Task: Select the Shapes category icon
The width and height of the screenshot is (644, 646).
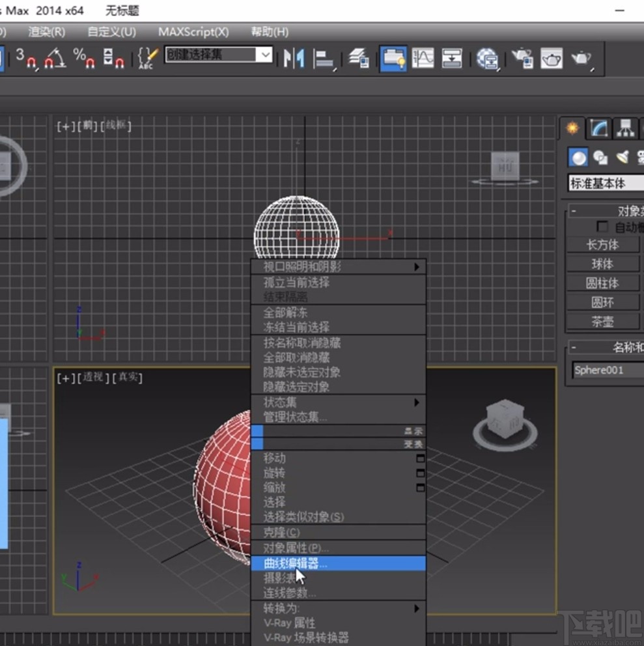Action: pos(600,158)
